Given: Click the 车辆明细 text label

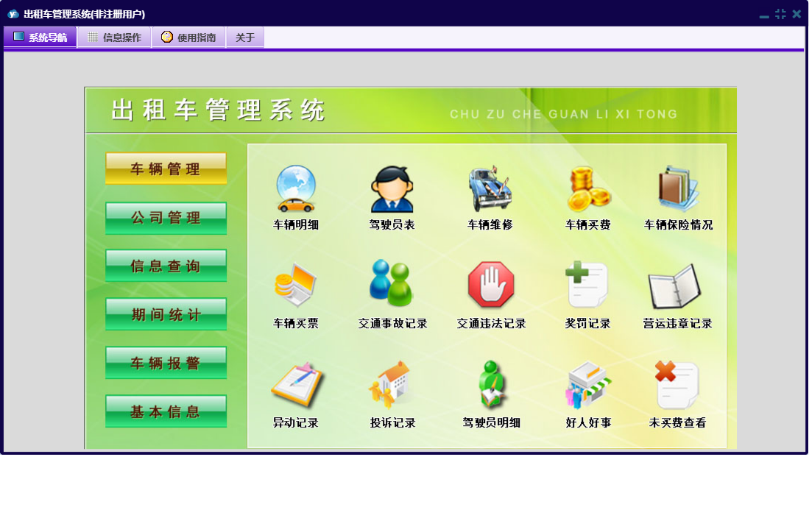Looking at the screenshot, I should point(296,224).
